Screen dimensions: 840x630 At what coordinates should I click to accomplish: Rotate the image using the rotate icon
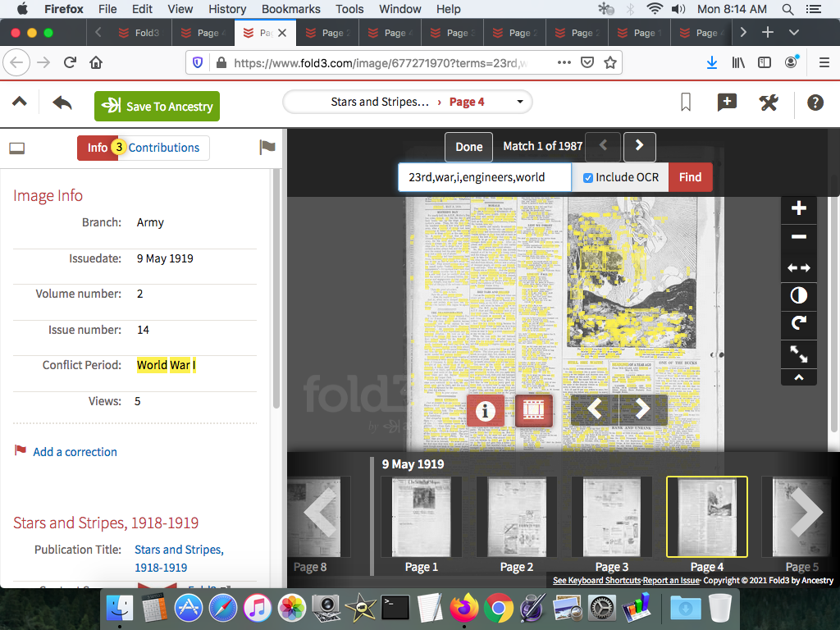point(798,323)
